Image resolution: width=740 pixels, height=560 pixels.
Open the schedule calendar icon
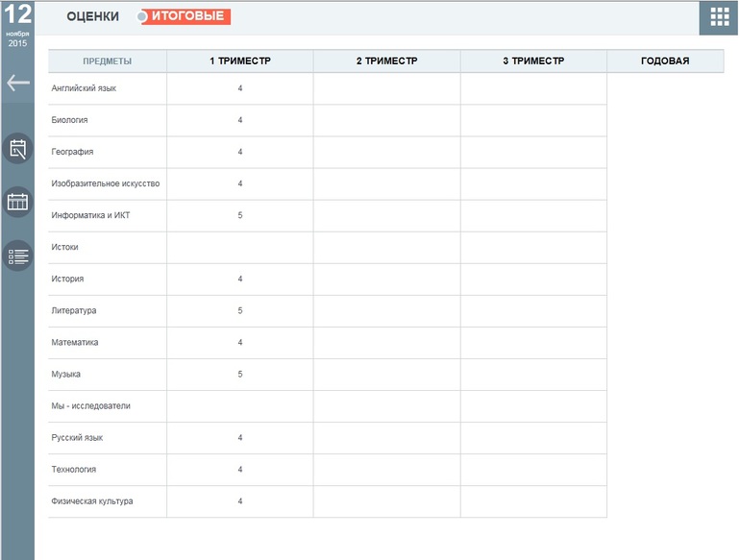pos(18,202)
